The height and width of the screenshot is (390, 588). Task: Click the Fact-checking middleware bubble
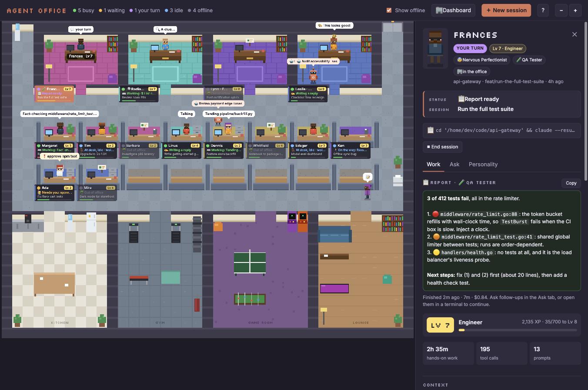click(x=60, y=114)
